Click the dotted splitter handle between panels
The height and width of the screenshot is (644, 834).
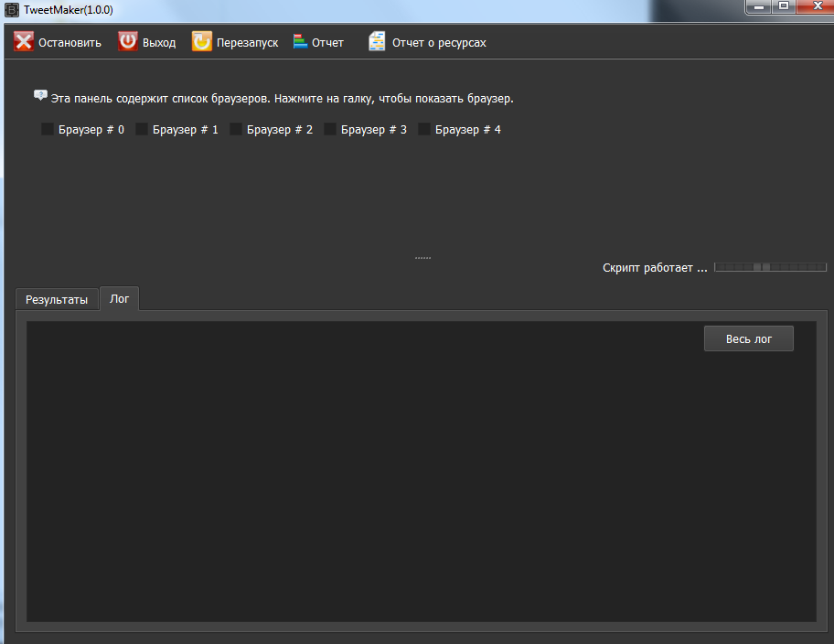pyautogui.click(x=422, y=258)
